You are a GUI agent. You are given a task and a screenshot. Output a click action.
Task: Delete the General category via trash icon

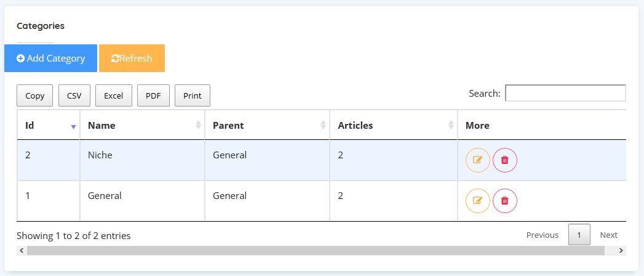[x=505, y=201]
